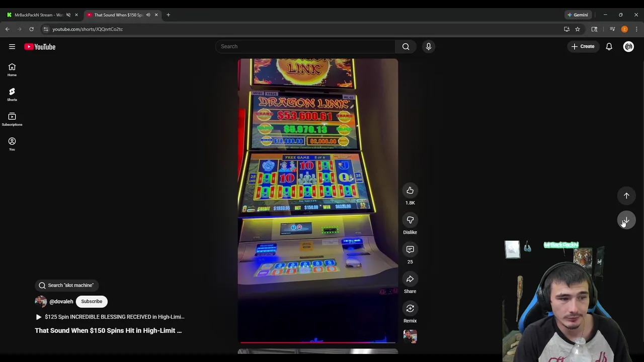This screenshot has height=362, width=644.
Task: Open the Chrome three-dot menu
Action: [x=636, y=29]
